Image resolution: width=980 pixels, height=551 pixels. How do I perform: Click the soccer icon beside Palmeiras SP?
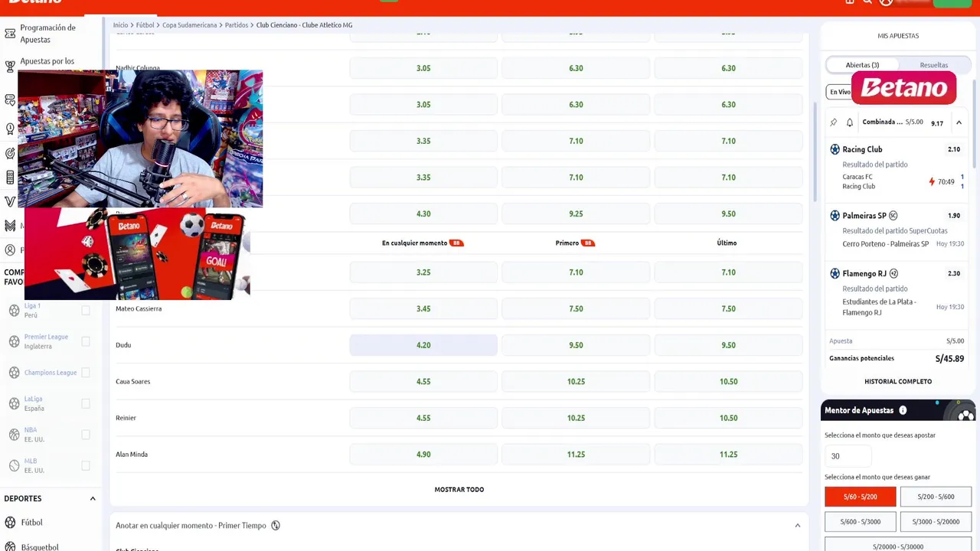[x=835, y=216]
